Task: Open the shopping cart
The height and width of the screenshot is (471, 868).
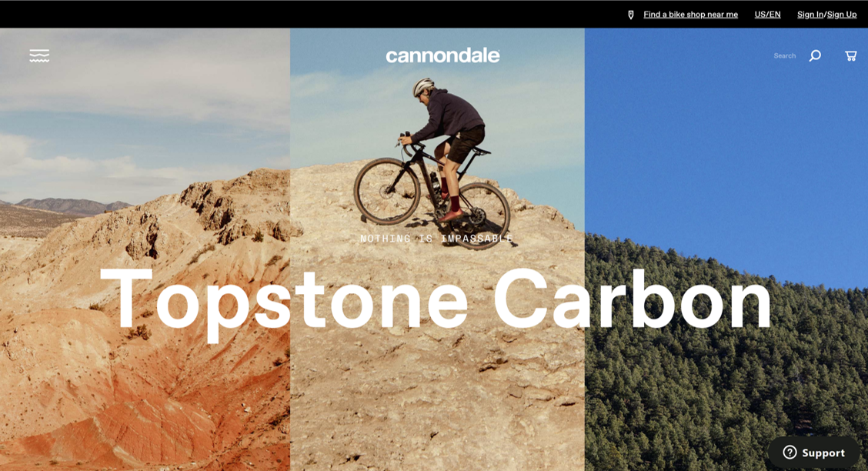Action: 851,55
